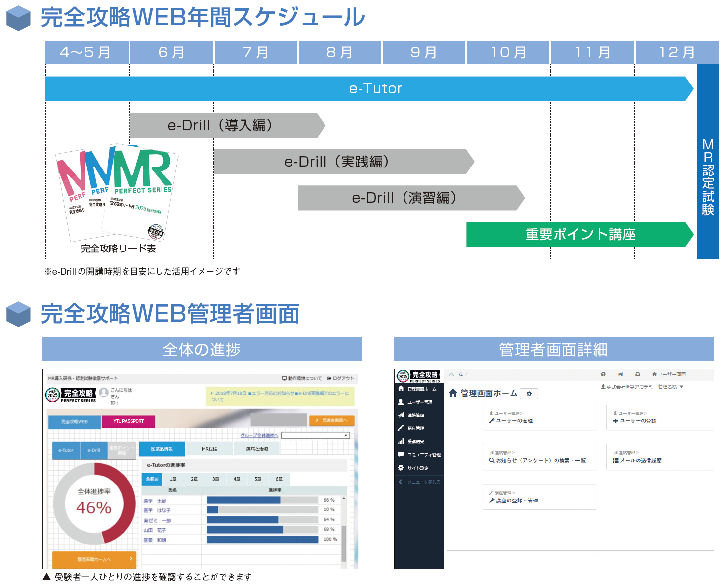Open the 株式会社医学アカデミー 管理者様 account dropdown
728x586 pixels.
tap(642, 387)
